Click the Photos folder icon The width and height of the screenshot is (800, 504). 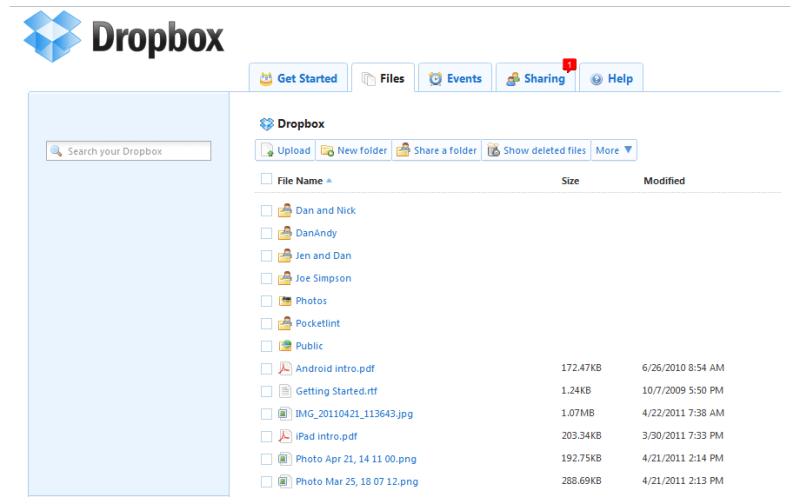point(285,301)
